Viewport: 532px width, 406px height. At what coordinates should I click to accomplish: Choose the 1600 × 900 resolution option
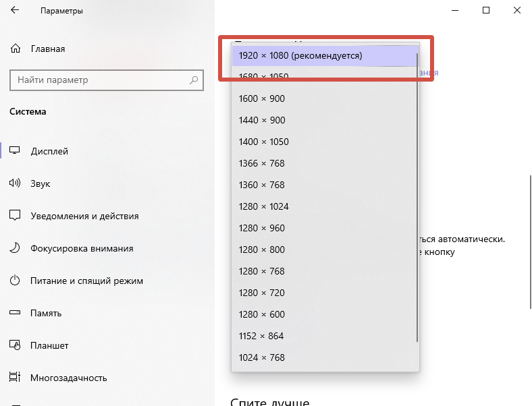coord(262,98)
